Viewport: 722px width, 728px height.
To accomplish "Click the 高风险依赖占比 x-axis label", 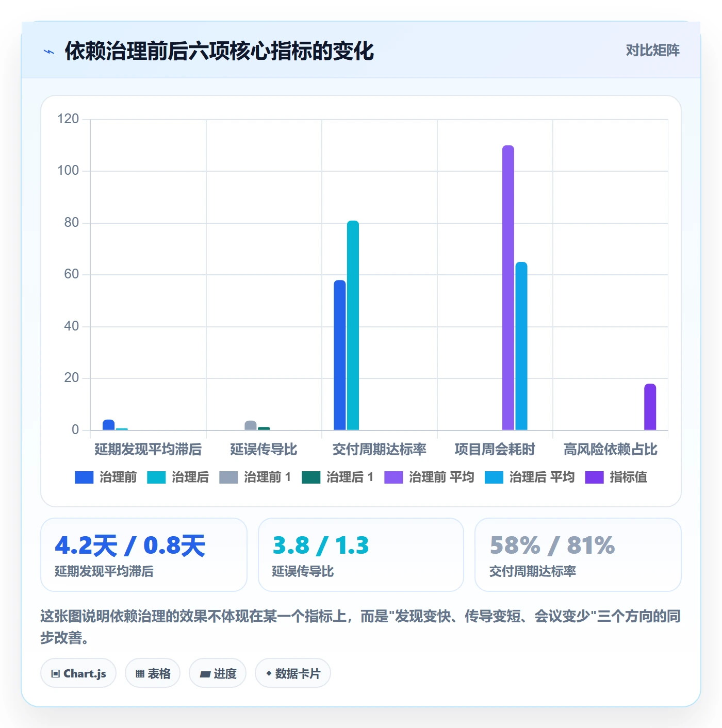I will point(611,450).
